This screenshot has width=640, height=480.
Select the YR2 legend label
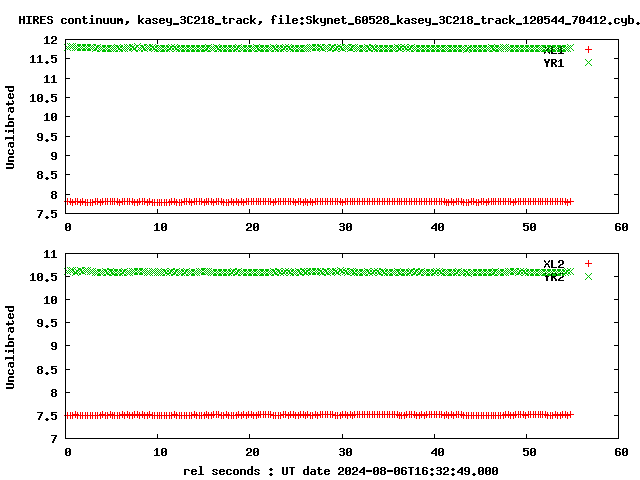553,278
